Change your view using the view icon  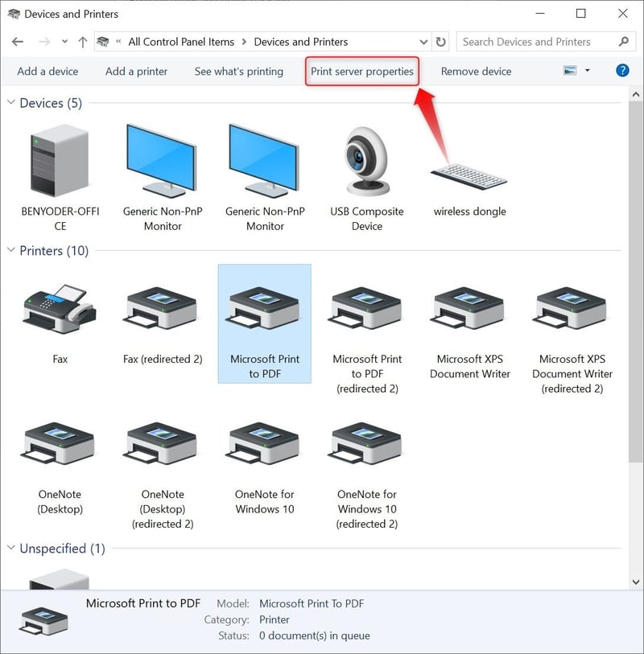click(x=570, y=71)
